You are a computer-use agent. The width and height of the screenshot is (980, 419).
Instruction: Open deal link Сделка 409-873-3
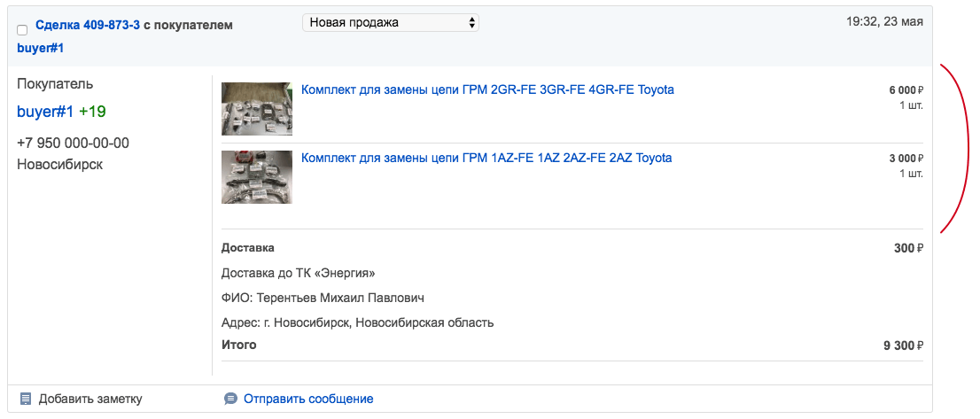pyautogui.click(x=88, y=26)
